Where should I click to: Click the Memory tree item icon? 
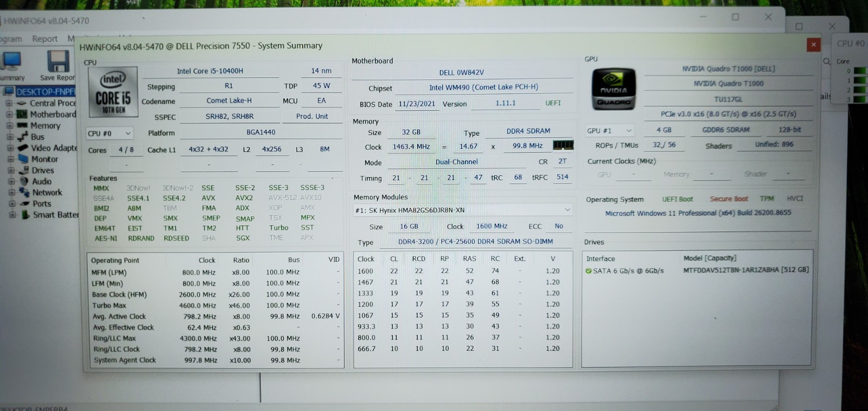pos(22,125)
